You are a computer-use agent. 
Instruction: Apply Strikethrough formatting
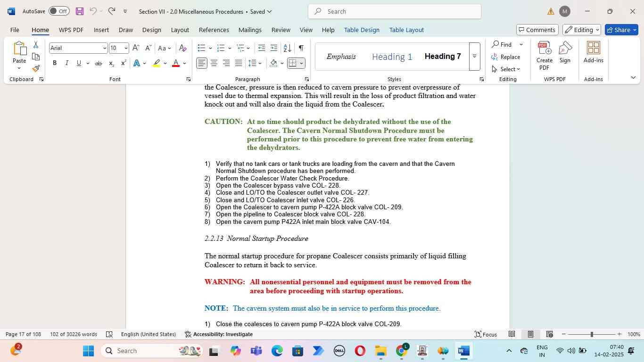(x=99, y=63)
